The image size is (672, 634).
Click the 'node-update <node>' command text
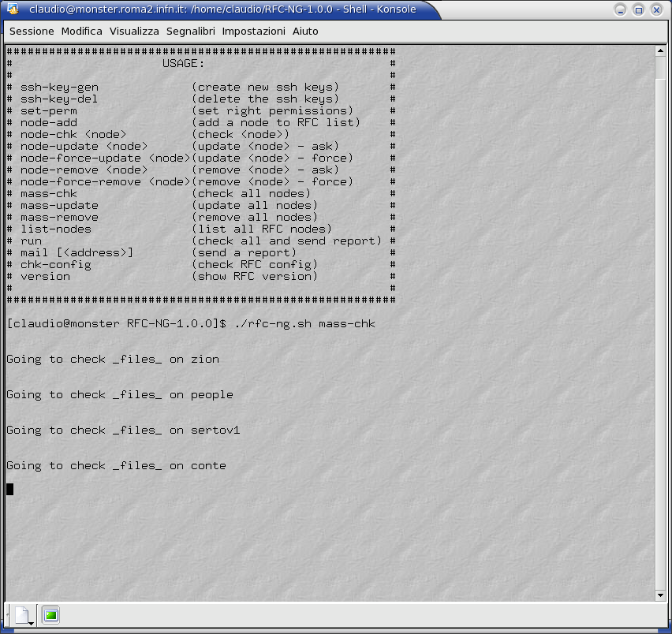pos(84,147)
